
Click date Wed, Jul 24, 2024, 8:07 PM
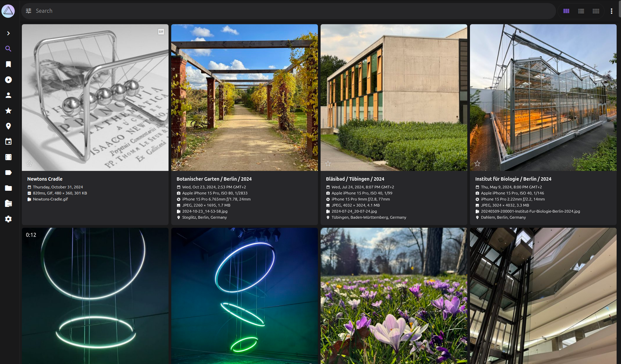click(x=363, y=187)
